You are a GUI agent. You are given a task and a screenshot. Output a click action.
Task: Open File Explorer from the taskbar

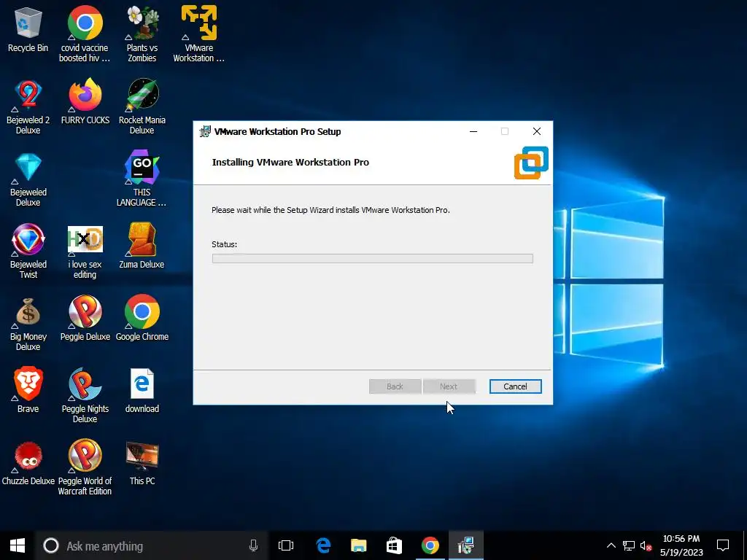click(x=358, y=545)
